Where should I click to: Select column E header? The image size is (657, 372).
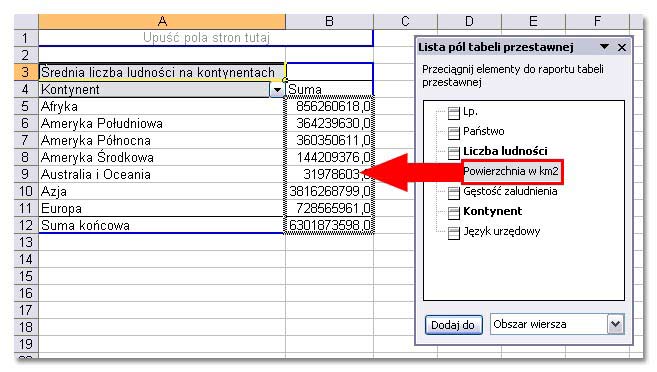tap(533, 21)
